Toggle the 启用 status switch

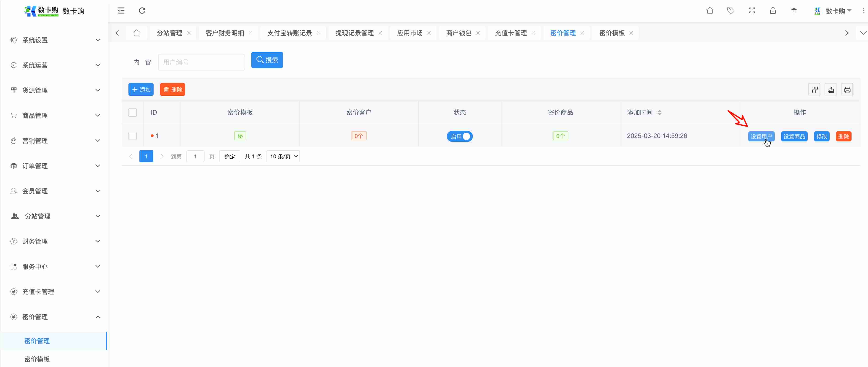click(x=460, y=136)
